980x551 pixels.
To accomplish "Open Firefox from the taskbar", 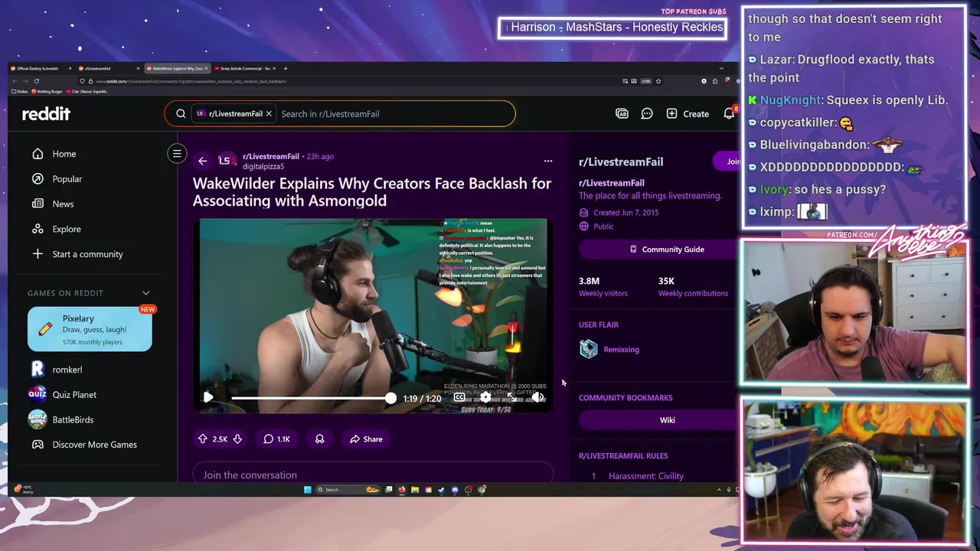I will click(402, 490).
